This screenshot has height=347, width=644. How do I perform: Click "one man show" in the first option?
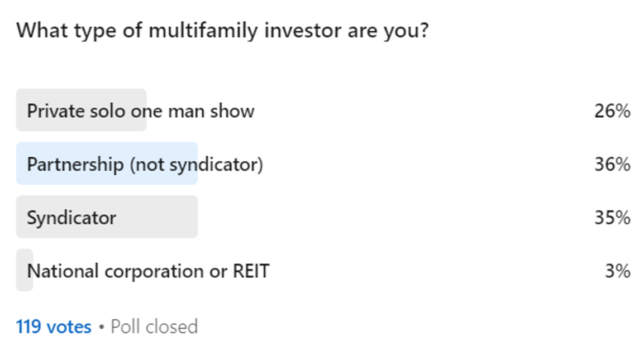click(x=193, y=111)
